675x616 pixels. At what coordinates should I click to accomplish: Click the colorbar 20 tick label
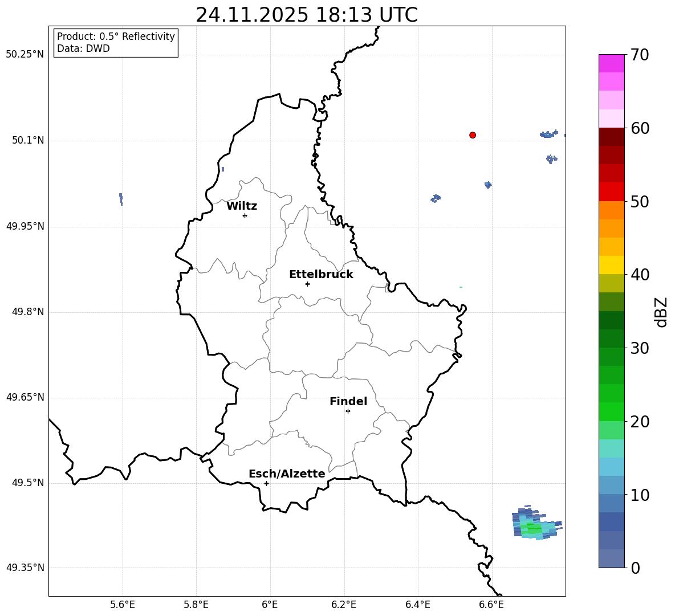640,422
